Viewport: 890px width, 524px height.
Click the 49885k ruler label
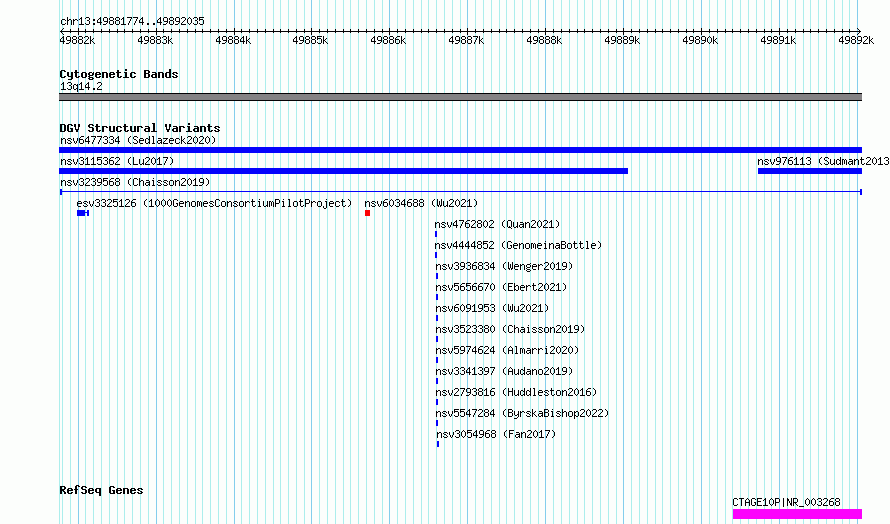click(310, 40)
